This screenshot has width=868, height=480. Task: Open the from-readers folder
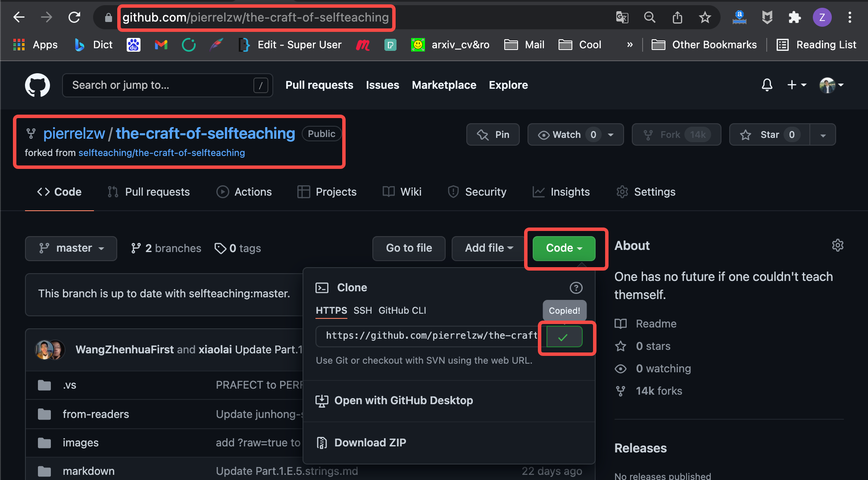[96, 415]
